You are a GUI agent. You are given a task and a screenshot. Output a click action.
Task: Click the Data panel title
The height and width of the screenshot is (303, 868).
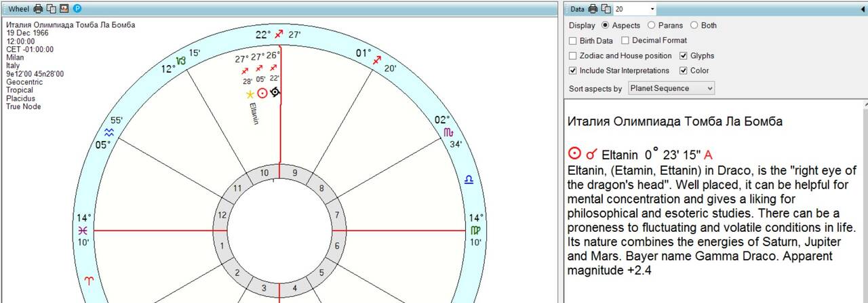tap(576, 9)
